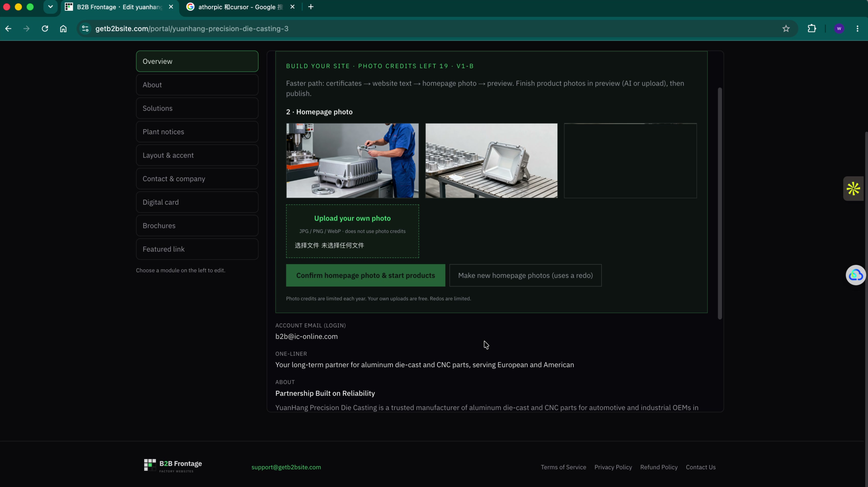Open the purple W profile avatar
The height and width of the screenshot is (487, 868).
click(839, 29)
